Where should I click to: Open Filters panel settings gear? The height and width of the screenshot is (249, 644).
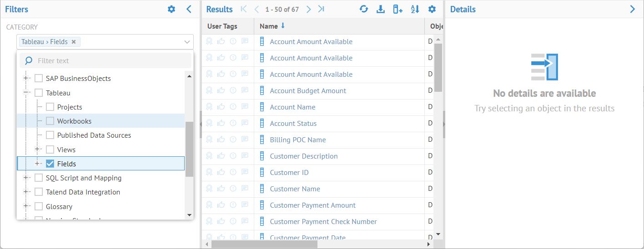tap(171, 9)
